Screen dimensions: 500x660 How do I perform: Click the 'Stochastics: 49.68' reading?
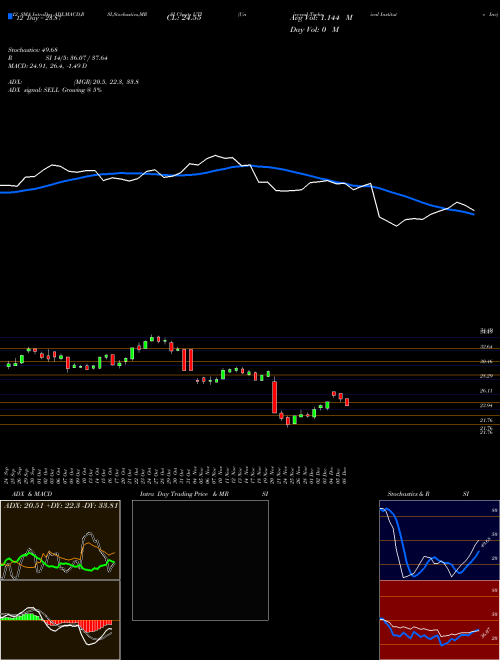(33, 50)
